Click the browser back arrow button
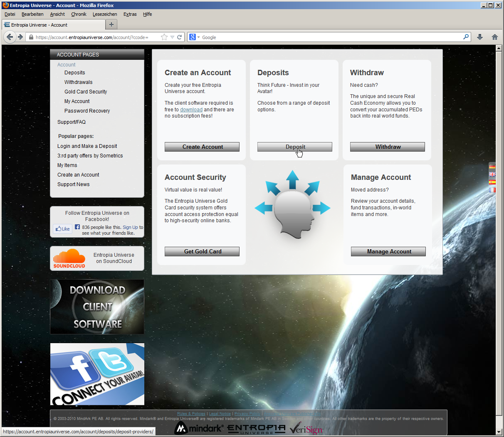Viewport: 504px width, 437px height. coord(10,37)
